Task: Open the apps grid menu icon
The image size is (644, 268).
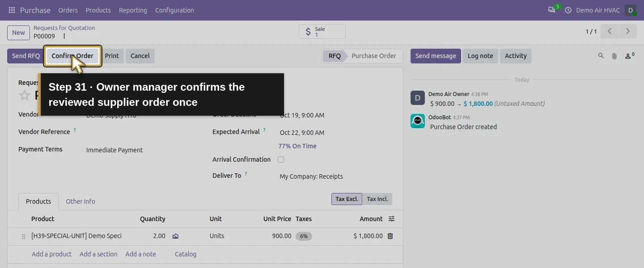Action: click(x=12, y=10)
